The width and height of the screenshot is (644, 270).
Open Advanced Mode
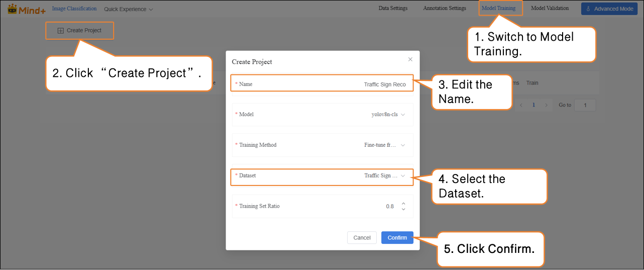[x=609, y=9]
